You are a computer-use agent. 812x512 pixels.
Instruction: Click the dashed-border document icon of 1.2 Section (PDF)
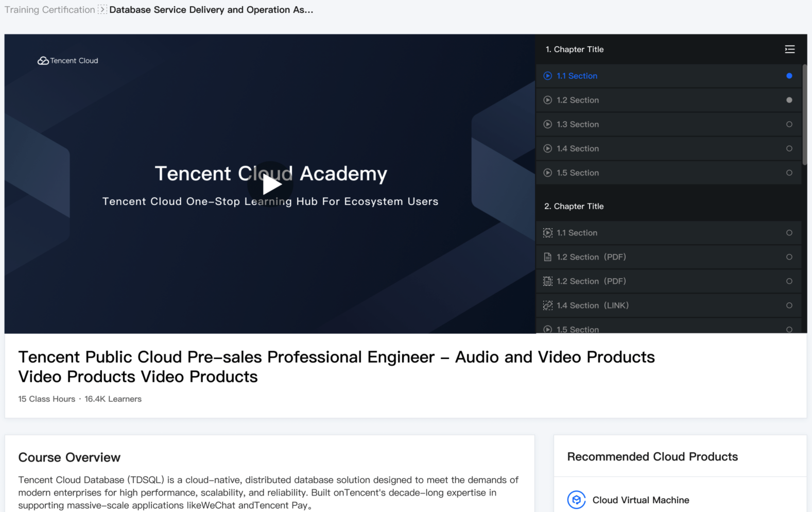(x=548, y=282)
